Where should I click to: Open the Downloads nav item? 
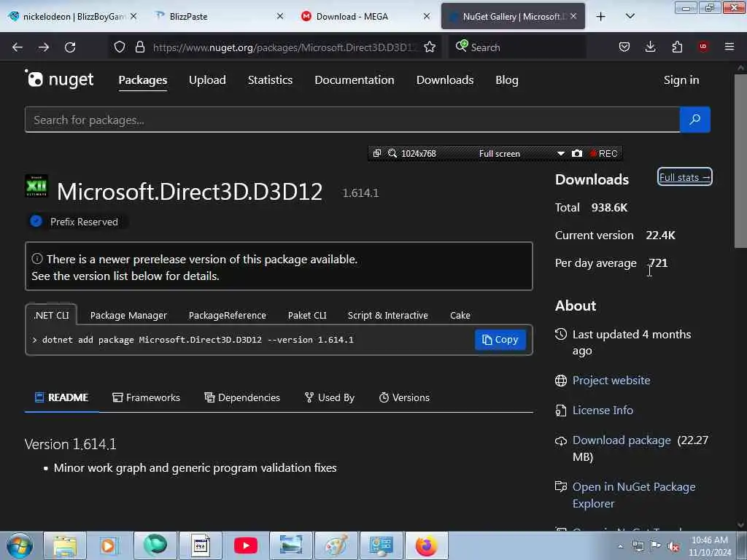tap(445, 80)
